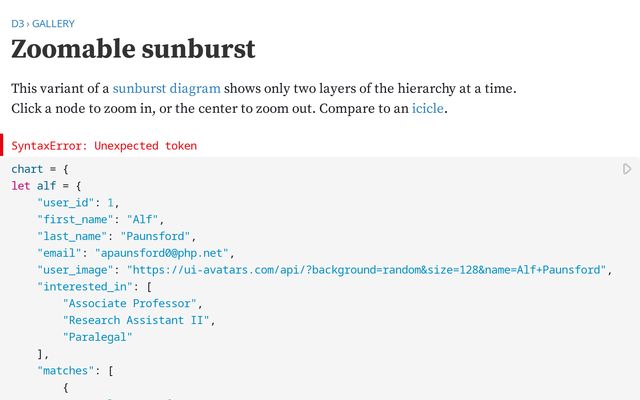Go to the GALLERY breadcrumb

click(54, 23)
